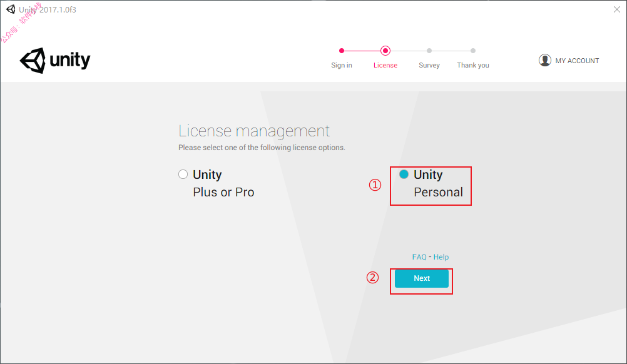Go to the Thank you step
The width and height of the screenshot is (627, 364).
point(473,65)
